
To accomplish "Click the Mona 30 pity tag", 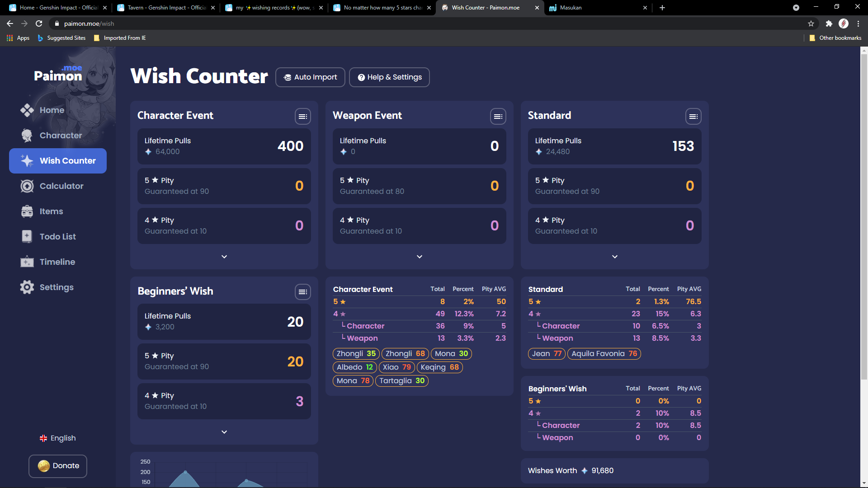I will click(x=451, y=354).
